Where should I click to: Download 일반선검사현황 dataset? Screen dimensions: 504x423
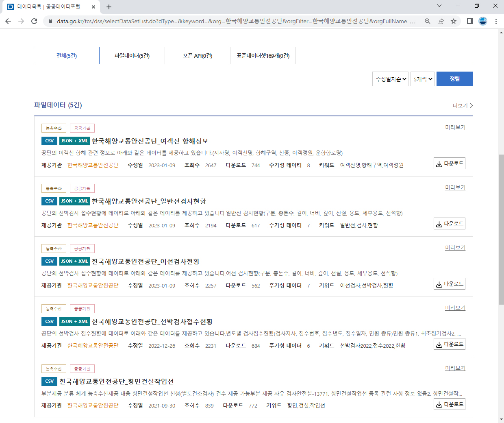tap(450, 224)
